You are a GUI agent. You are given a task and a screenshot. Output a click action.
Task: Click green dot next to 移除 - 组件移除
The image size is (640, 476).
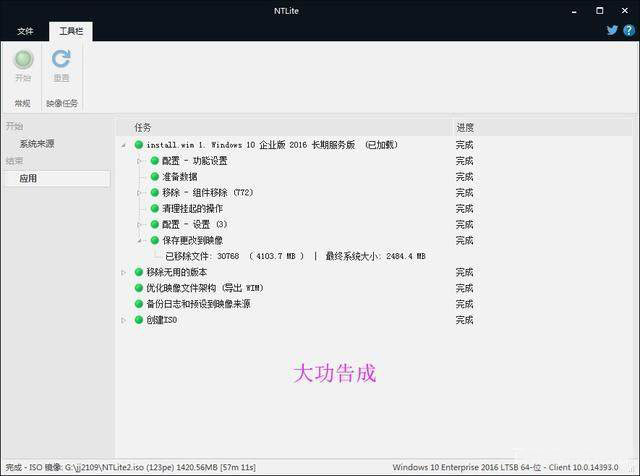(155, 192)
